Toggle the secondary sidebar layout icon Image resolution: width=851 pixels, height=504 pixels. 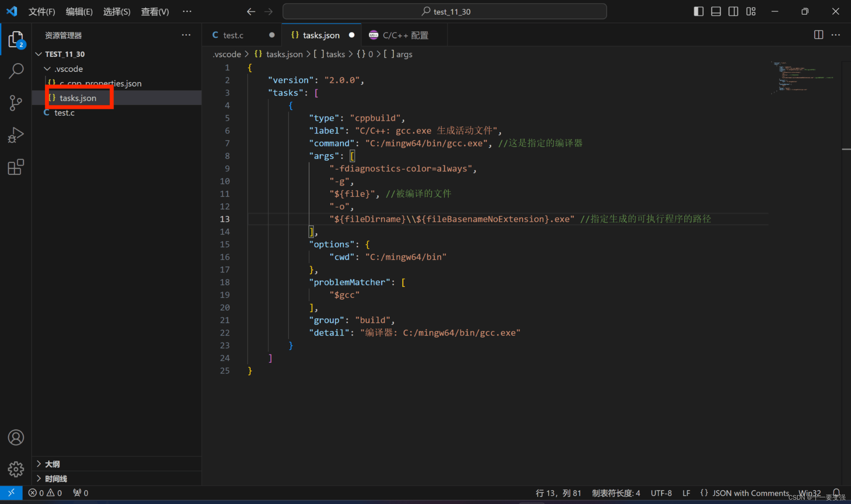[x=733, y=11]
